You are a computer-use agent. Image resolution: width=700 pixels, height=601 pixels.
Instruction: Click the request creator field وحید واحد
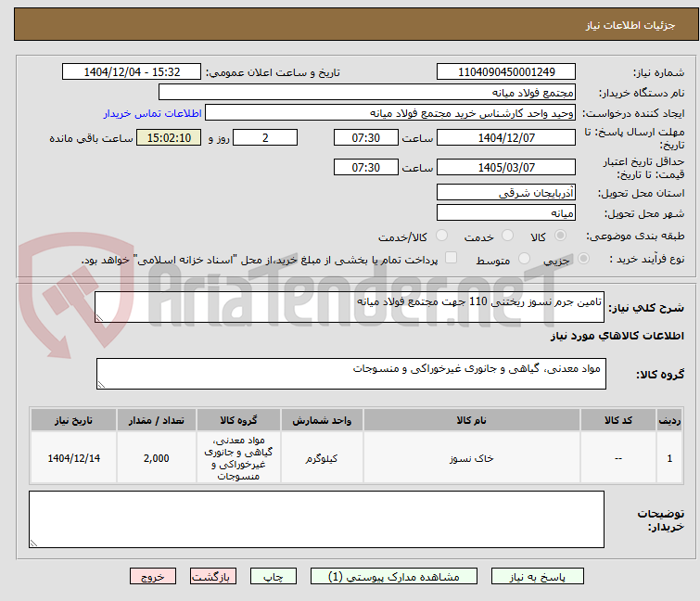(x=390, y=113)
